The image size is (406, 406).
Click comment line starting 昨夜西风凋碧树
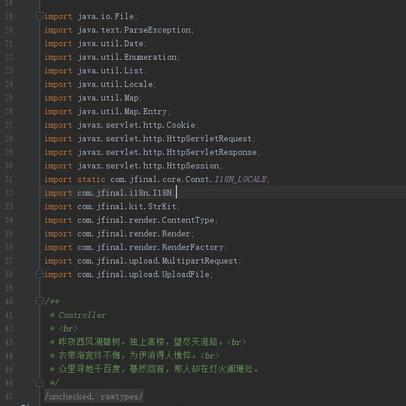[x=148, y=342]
